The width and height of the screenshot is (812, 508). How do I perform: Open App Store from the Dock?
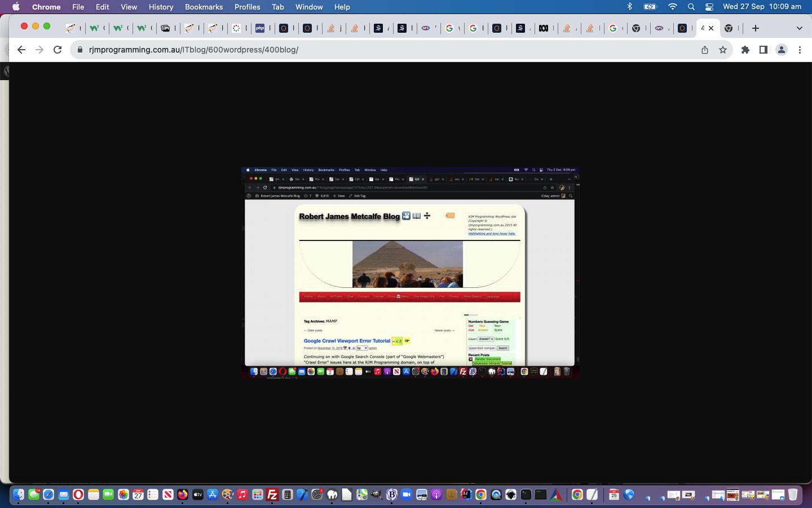213,494
